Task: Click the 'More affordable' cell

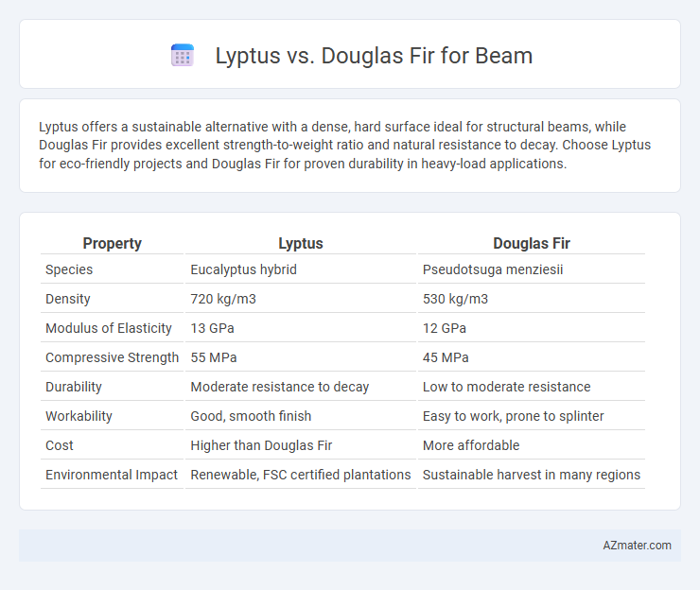Action: pos(471,445)
